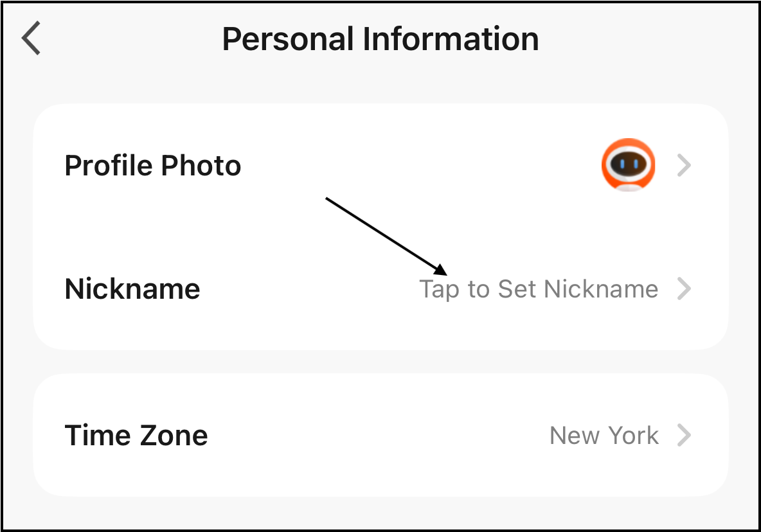761x532 pixels.
Task: Expand the Nickname settings row
Action: tap(380, 289)
